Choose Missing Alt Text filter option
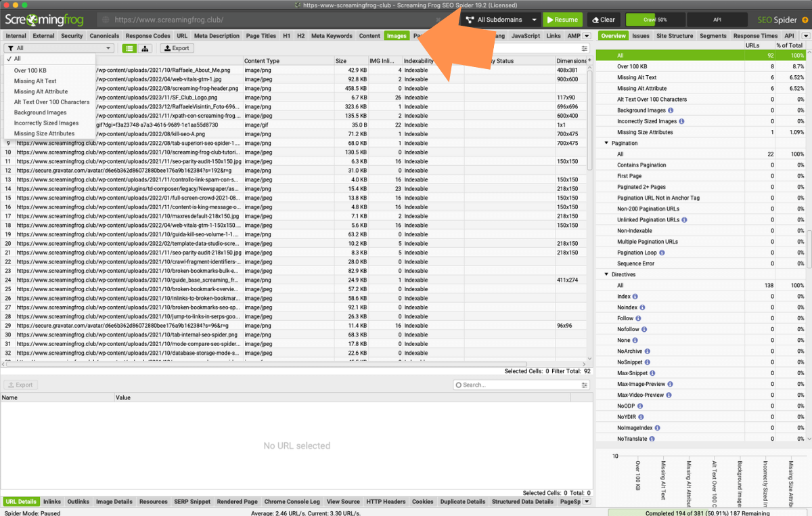The width and height of the screenshot is (812, 516). [35, 81]
